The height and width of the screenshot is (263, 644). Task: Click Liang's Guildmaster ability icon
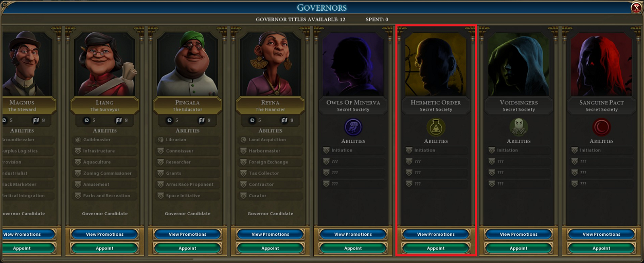pos(78,140)
